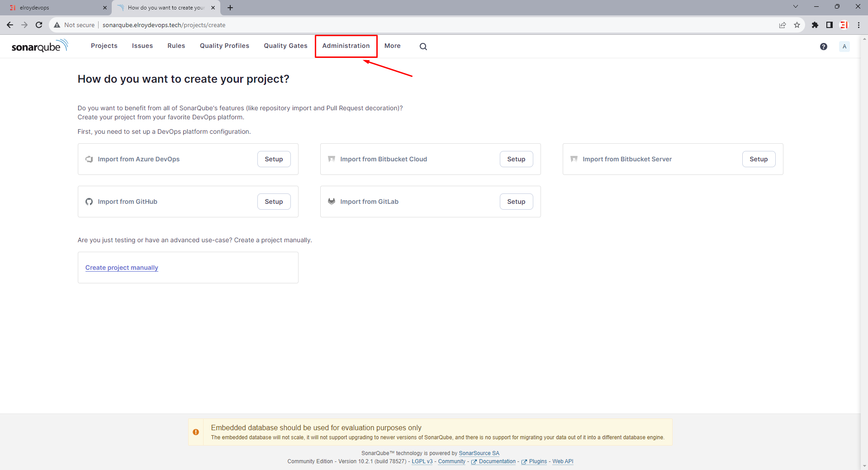
Task: Click the 'How do you want to create your project?' heading
Action: [183, 79]
